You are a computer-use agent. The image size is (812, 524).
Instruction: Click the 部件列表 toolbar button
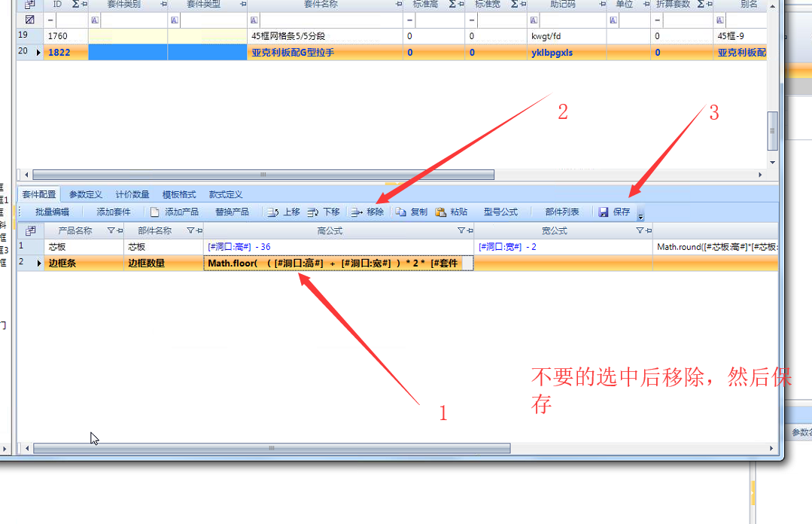click(x=562, y=212)
